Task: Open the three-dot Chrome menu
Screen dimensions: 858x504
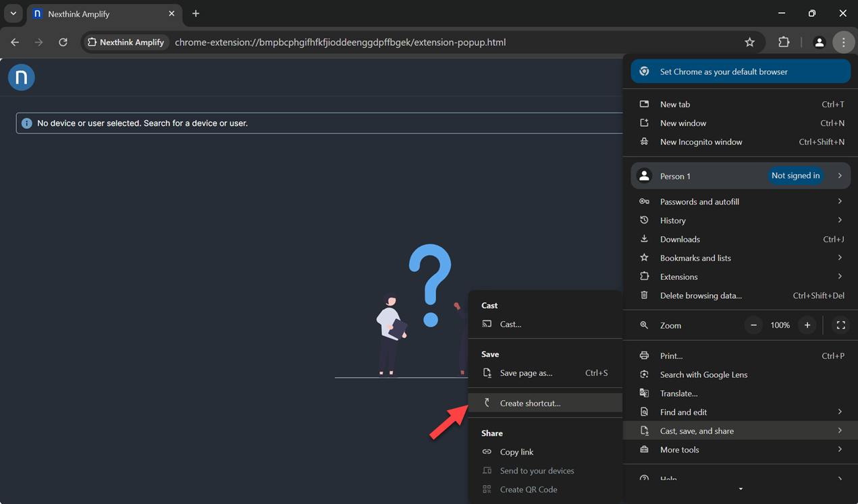Action: (x=843, y=43)
